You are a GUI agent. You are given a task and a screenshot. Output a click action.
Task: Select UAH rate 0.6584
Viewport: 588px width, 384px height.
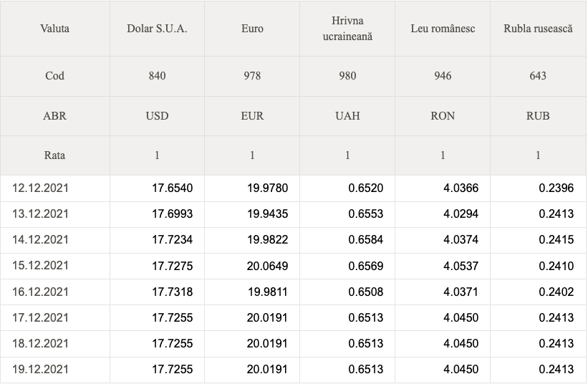tap(366, 239)
